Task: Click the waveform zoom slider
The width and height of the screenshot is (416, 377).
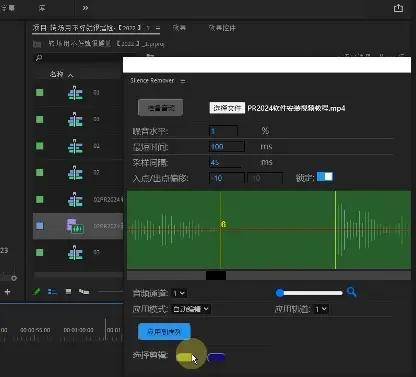Action: (x=309, y=293)
